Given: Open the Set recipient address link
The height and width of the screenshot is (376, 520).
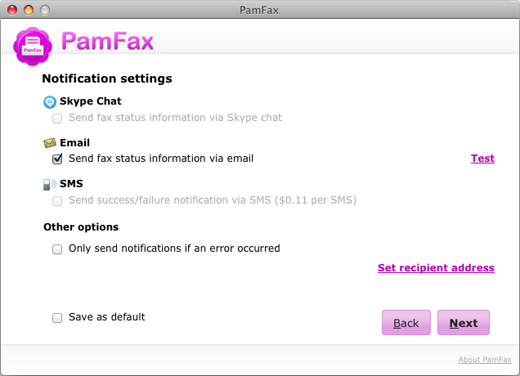Looking at the screenshot, I should click(x=436, y=268).
